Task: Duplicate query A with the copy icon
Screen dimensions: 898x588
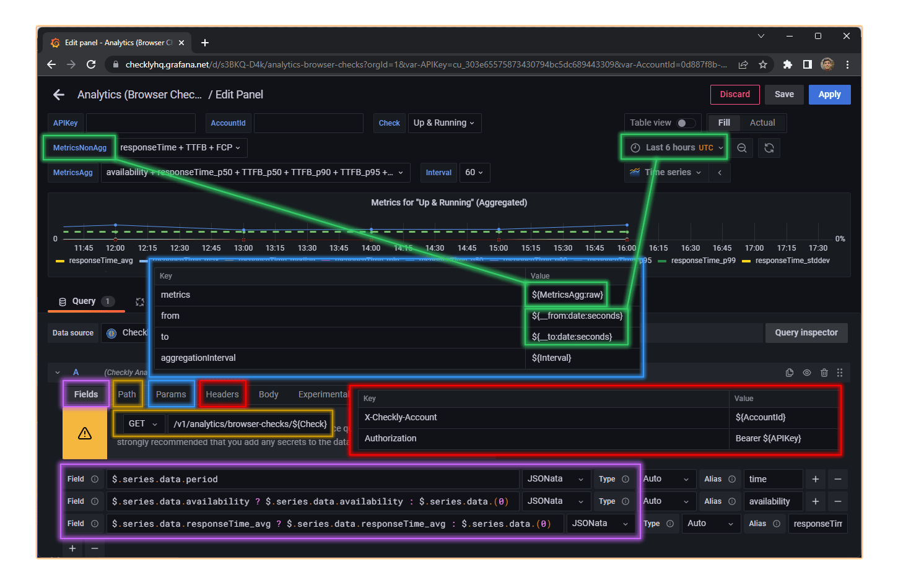Action: point(790,373)
